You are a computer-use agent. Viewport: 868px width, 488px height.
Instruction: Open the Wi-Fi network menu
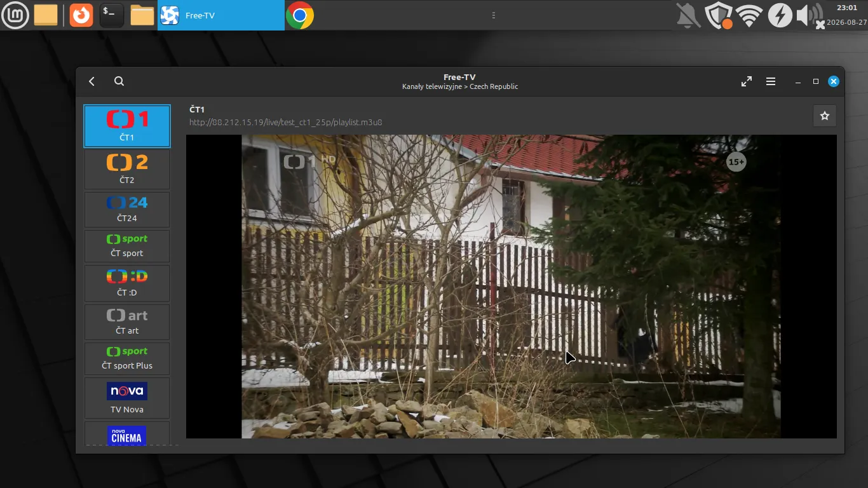[x=750, y=15]
